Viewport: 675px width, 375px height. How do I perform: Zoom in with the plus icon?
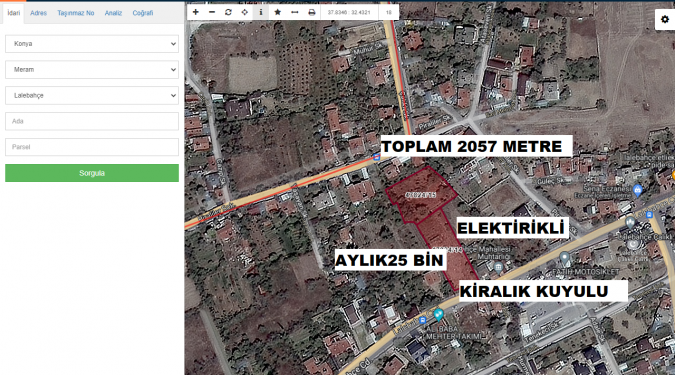195,12
